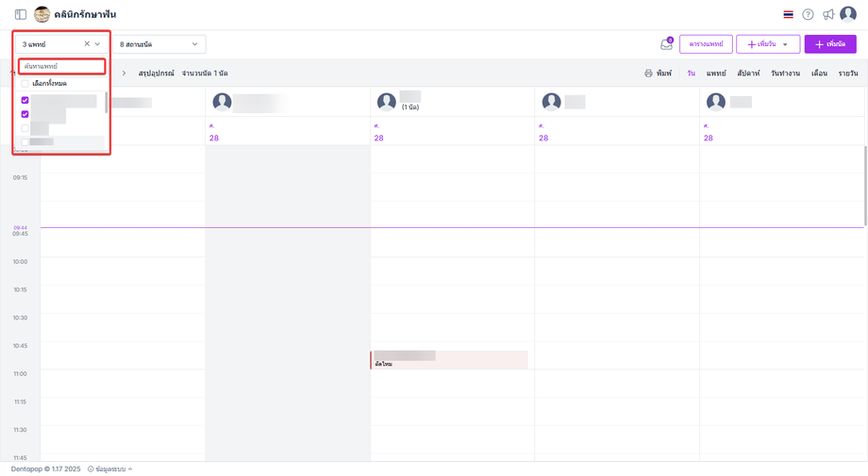Collapse the 3 แพทย์ dropdown

pos(97,44)
